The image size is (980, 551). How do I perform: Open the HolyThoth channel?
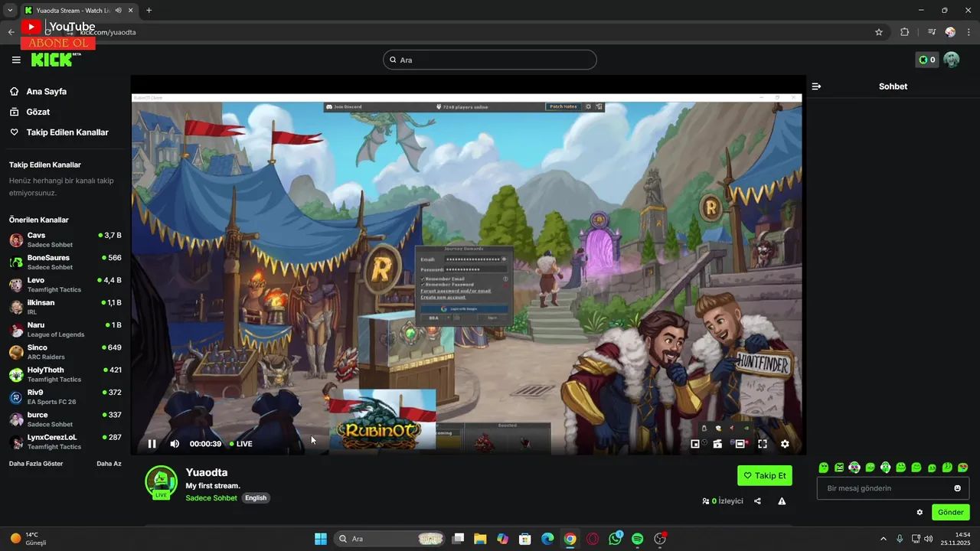click(65, 375)
